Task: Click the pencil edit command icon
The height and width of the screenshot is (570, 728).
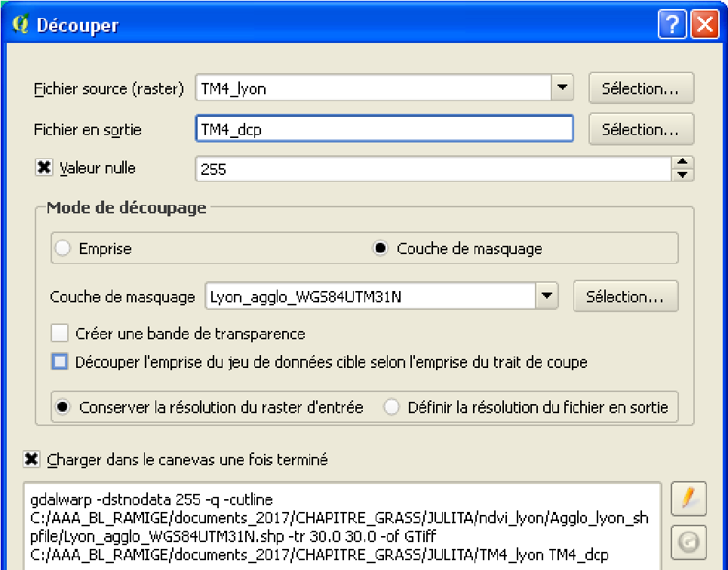Action: [689, 499]
